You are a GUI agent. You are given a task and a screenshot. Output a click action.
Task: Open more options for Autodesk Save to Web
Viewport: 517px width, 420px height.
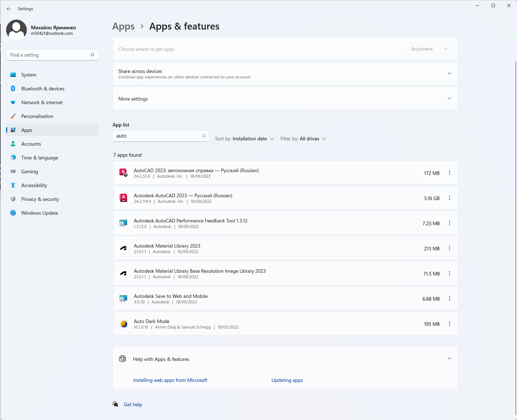[x=450, y=299]
